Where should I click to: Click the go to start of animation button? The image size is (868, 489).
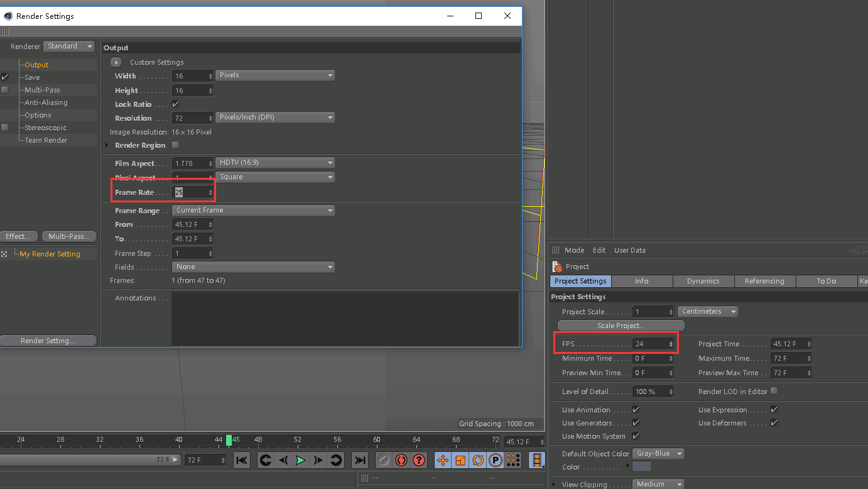242,460
